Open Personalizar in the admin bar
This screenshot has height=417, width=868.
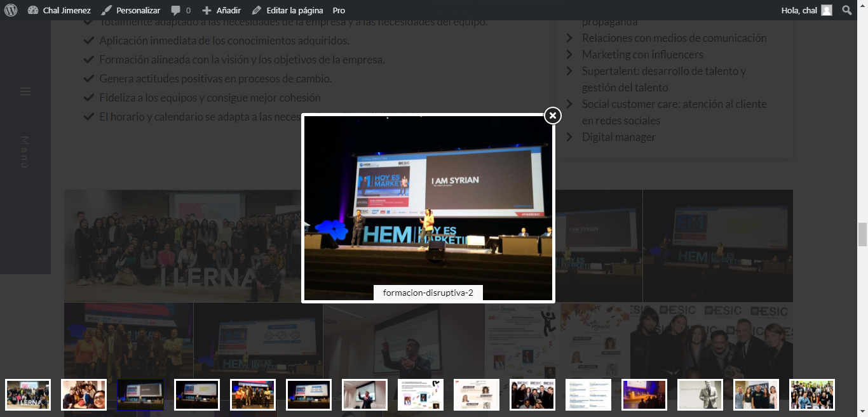tap(131, 10)
